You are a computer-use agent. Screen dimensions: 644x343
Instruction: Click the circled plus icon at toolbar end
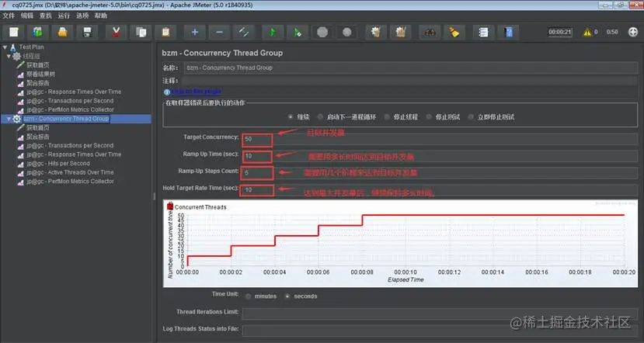pos(633,32)
